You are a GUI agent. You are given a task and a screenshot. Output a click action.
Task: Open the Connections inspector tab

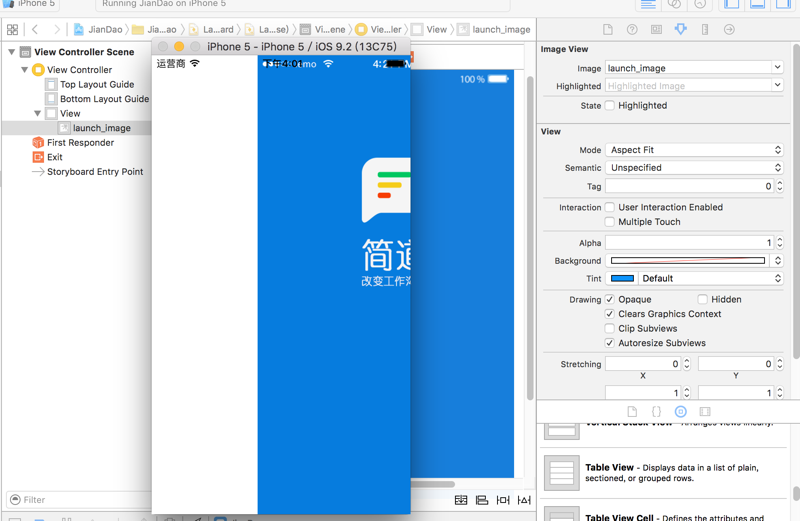[729, 30]
